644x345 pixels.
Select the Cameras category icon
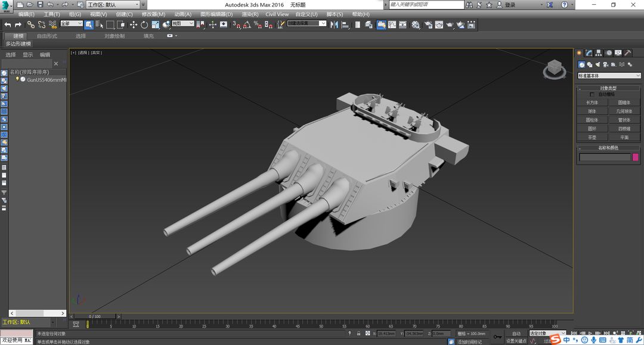click(605, 64)
